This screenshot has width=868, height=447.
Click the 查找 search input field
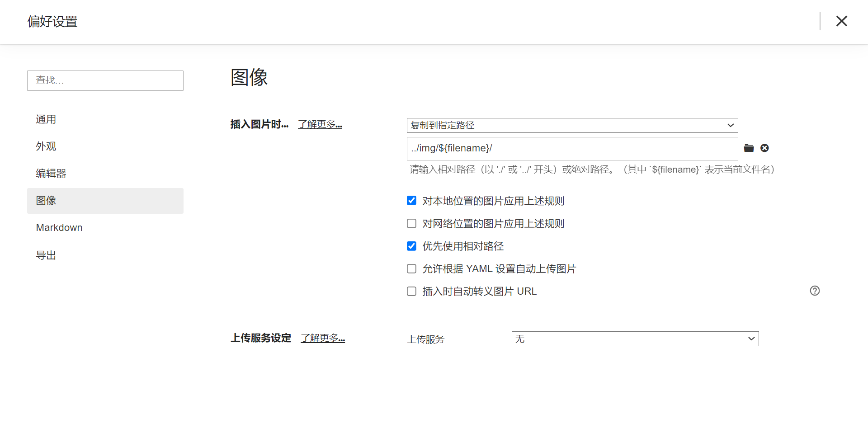105,80
